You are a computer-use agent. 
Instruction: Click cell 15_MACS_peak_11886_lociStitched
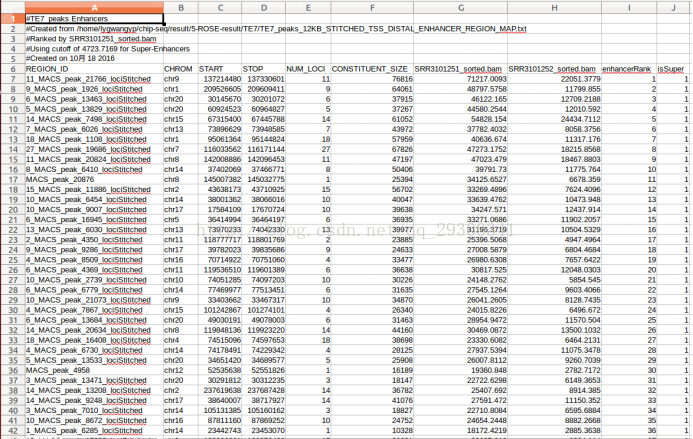(94, 189)
